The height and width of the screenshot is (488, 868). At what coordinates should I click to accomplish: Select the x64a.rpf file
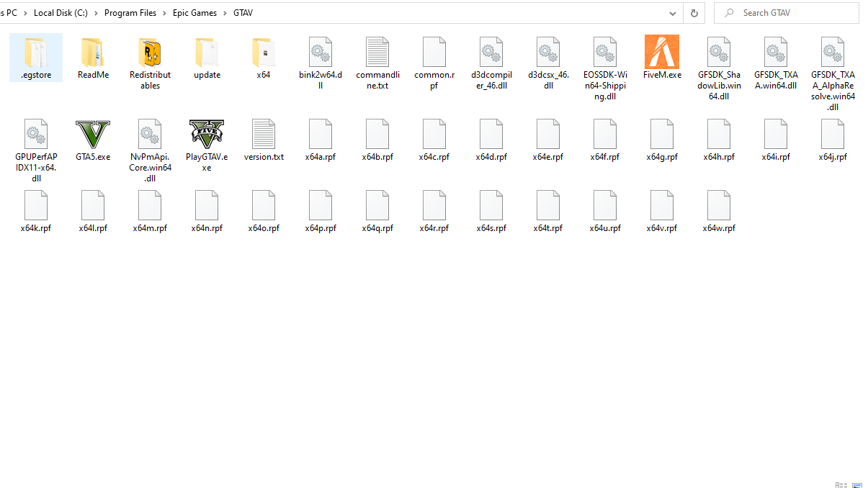[321, 140]
